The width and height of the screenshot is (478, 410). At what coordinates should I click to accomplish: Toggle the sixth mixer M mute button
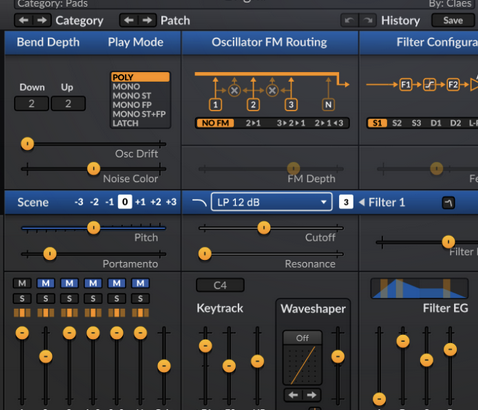coord(140,283)
